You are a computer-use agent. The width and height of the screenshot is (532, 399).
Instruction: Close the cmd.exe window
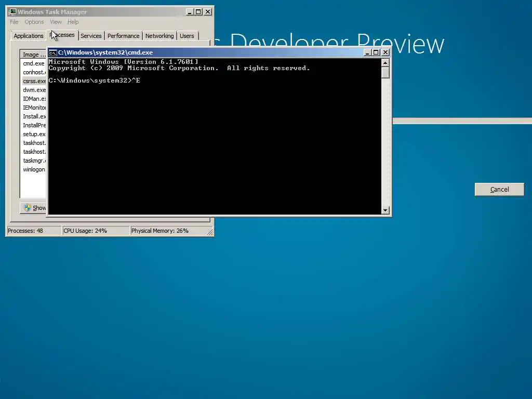pos(385,52)
